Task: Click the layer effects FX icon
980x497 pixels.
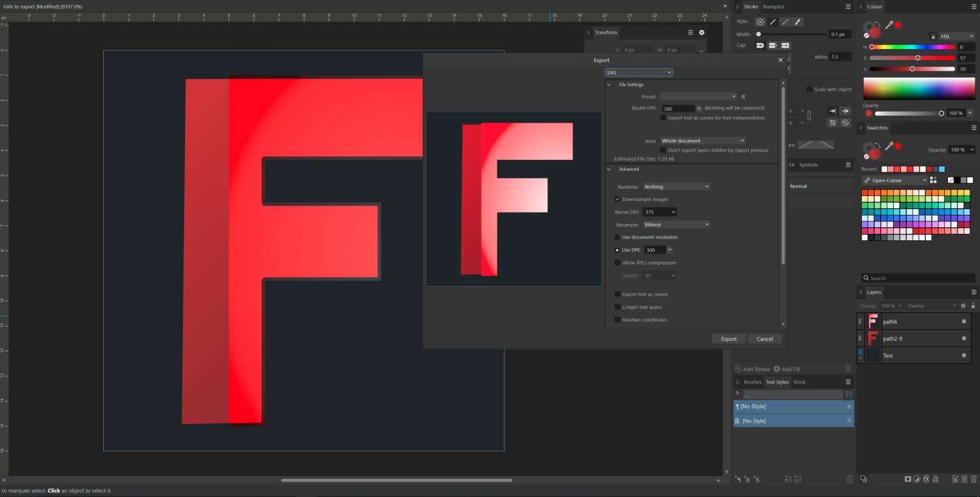Action: 926,479
